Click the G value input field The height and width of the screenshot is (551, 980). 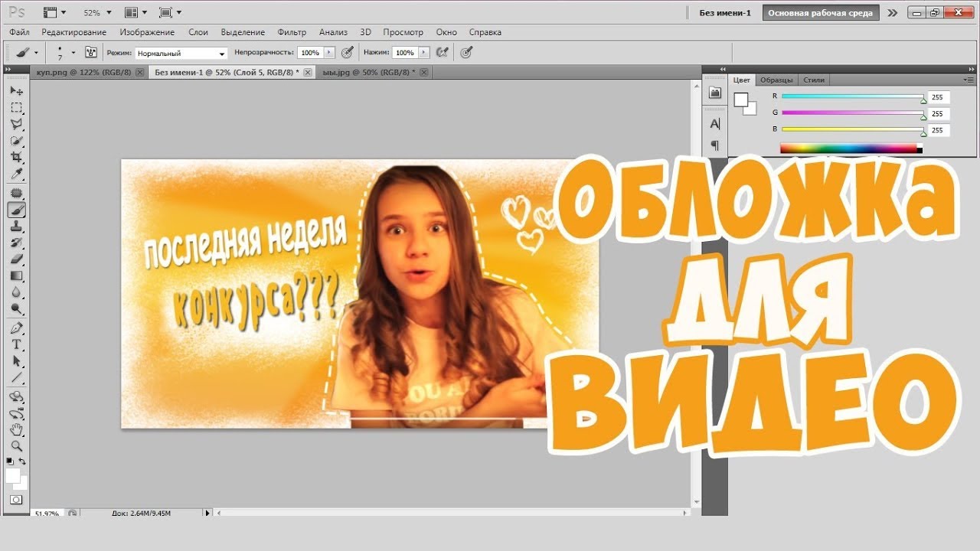tap(939, 113)
